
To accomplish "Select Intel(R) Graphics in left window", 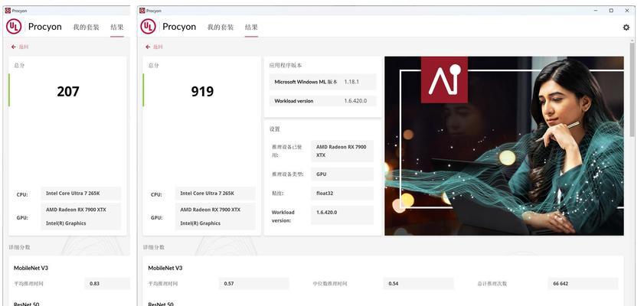I will coord(66,223).
